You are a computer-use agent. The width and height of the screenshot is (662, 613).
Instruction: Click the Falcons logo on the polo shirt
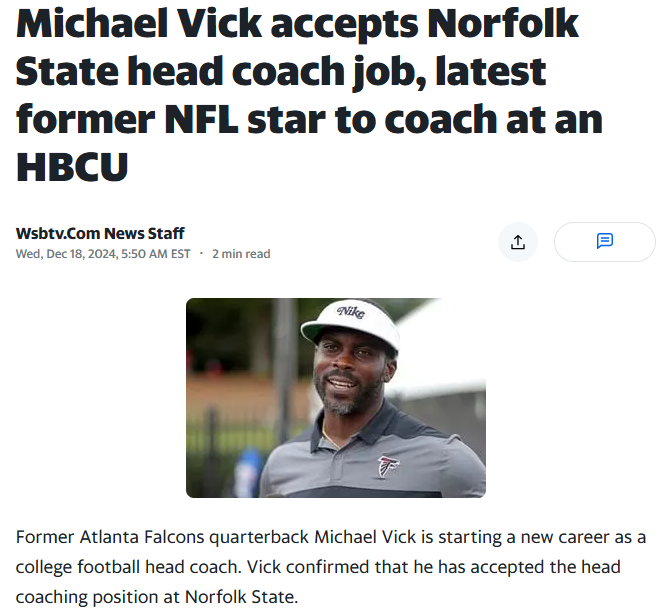[388, 466]
